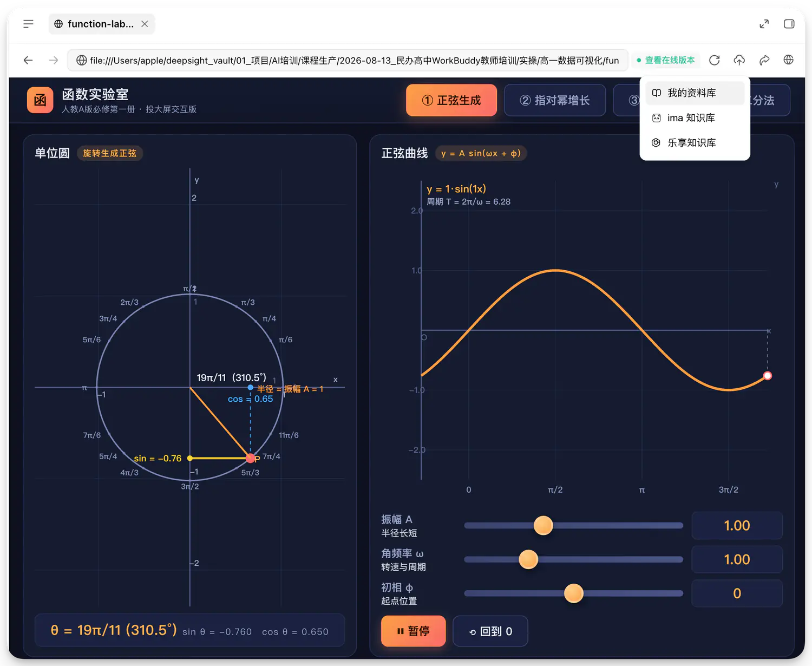
Task: Click the blue cos projection point
Action: pyautogui.click(x=250, y=388)
